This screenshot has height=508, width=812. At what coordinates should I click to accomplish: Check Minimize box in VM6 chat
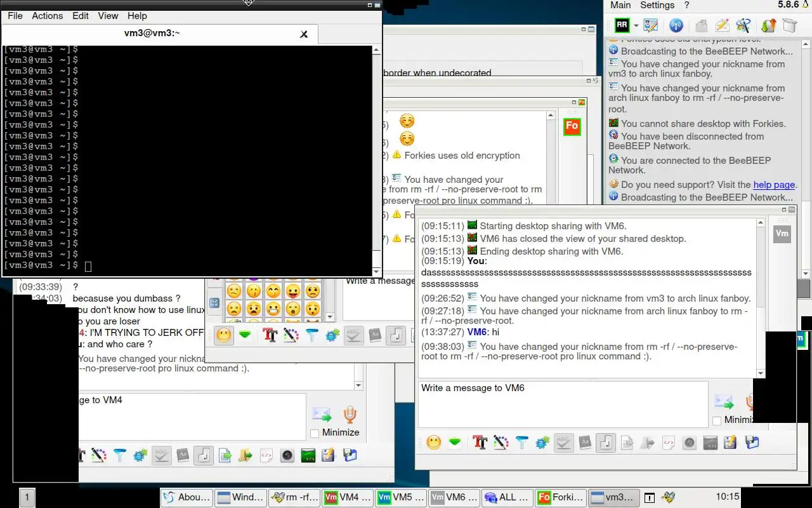coord(717,420)
